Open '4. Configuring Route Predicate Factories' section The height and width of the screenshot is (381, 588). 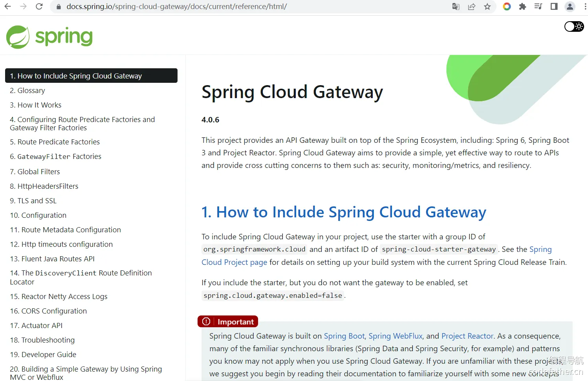coord(82,124)
